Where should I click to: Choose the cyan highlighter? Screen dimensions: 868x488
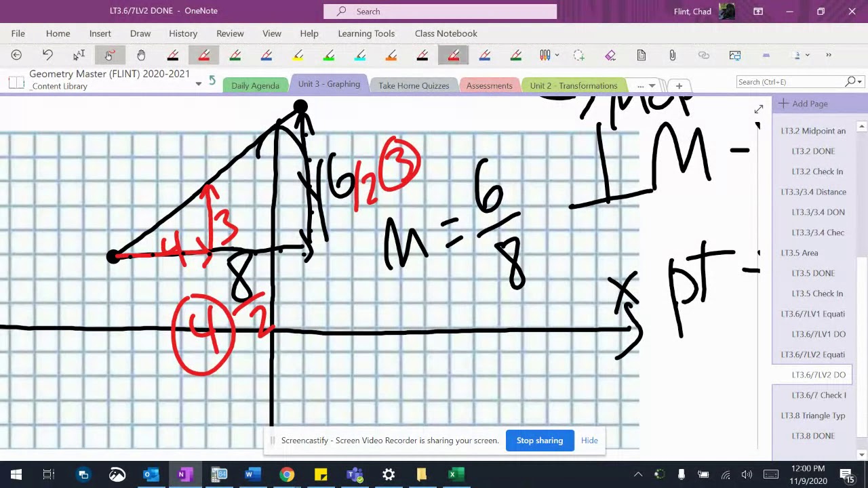[x=360, y=55]
